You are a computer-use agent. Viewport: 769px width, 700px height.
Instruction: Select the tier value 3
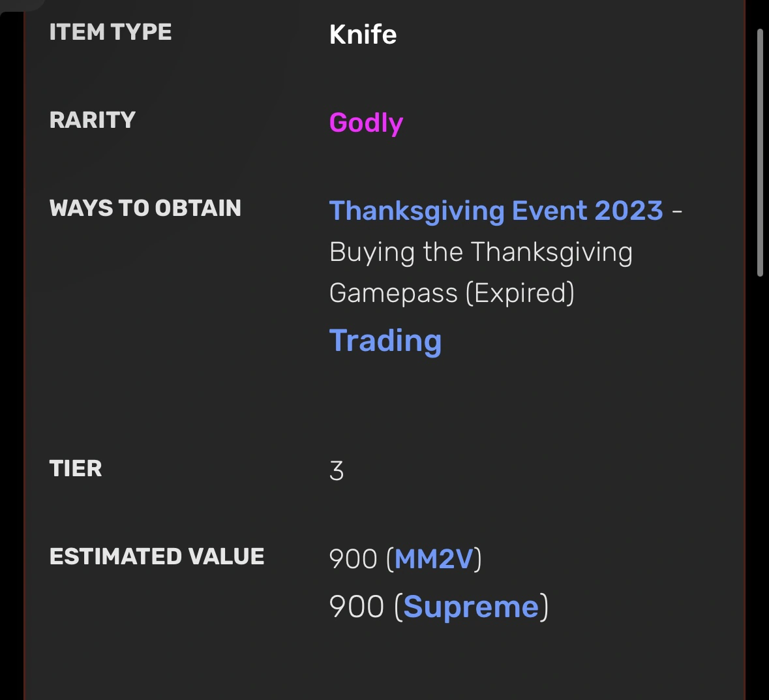coord(335,469)
